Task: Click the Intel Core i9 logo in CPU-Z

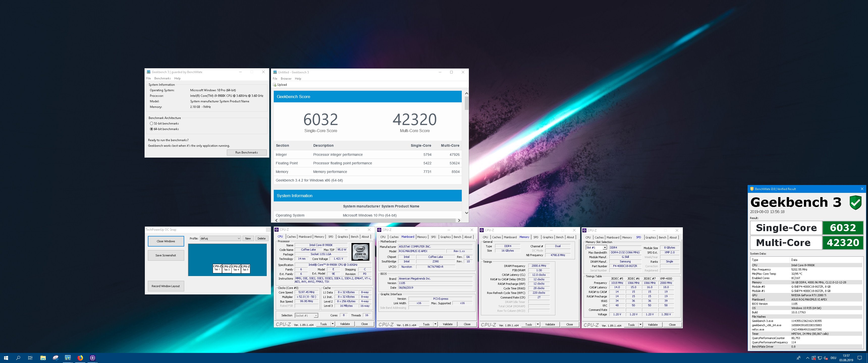Action: [360, 252]
